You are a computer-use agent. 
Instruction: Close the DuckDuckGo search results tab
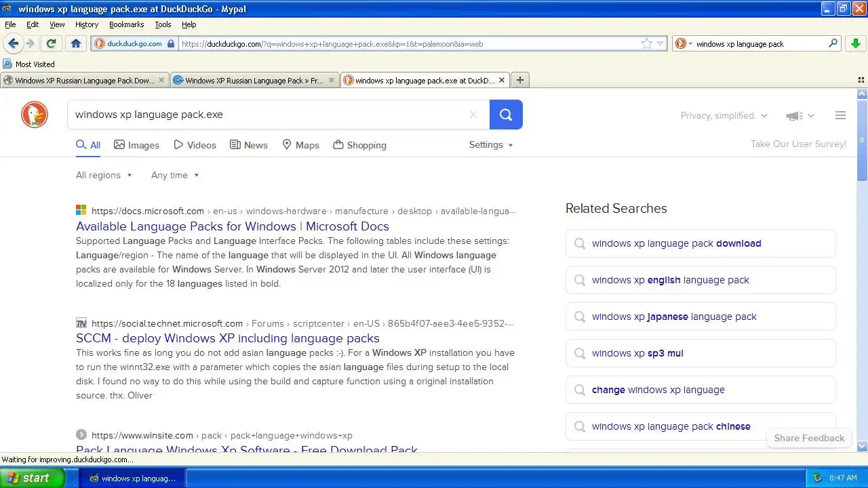pos(502,80)
